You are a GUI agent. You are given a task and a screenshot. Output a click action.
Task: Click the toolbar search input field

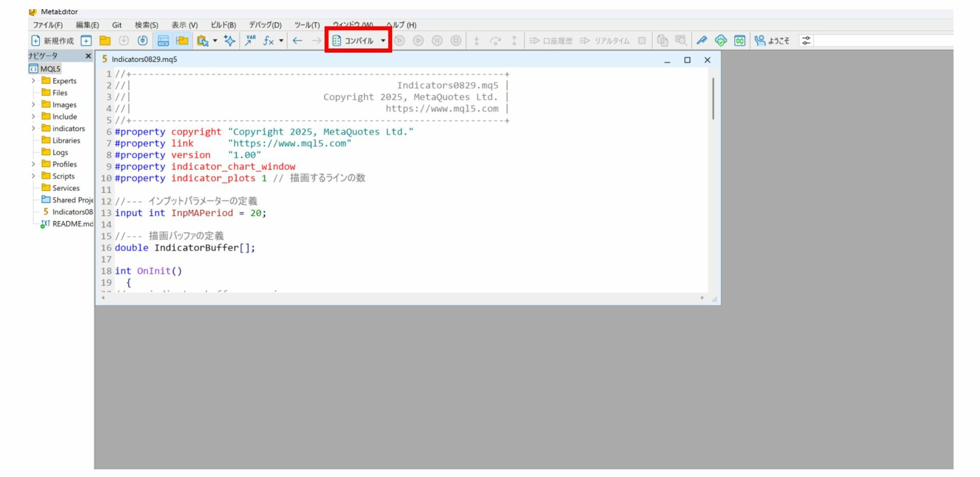pyautogui.click(x=882, y=41)
